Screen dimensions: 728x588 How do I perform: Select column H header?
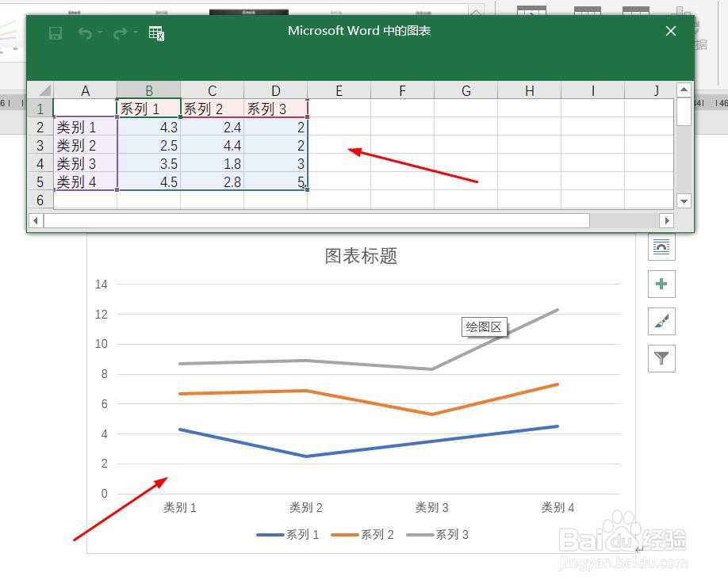point(529,90)
